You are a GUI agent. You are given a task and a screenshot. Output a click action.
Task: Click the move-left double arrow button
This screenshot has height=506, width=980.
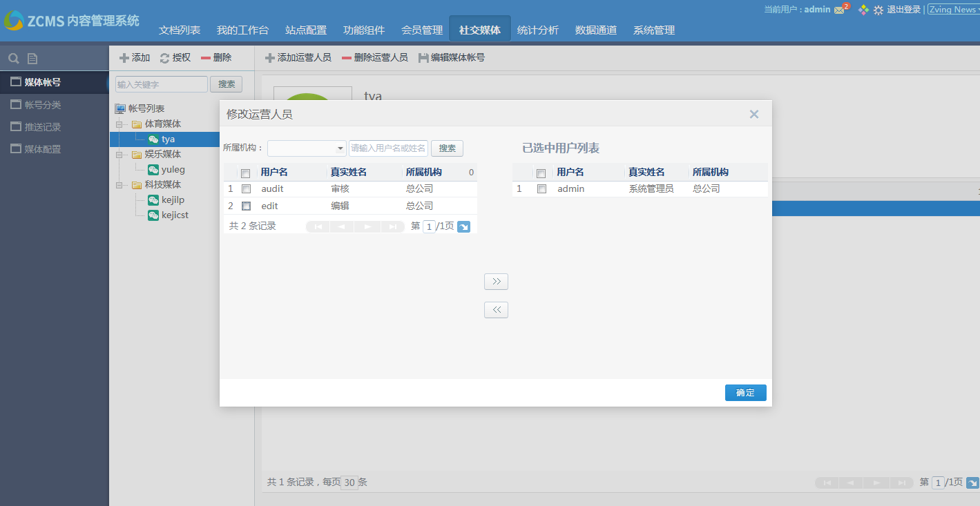pyautogui.click(x=496, y=310)
